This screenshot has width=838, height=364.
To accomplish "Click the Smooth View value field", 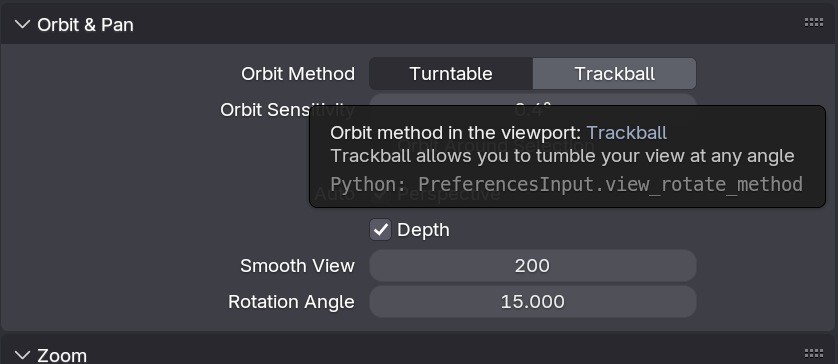I will pyautogui.click(x=532, y=266).
